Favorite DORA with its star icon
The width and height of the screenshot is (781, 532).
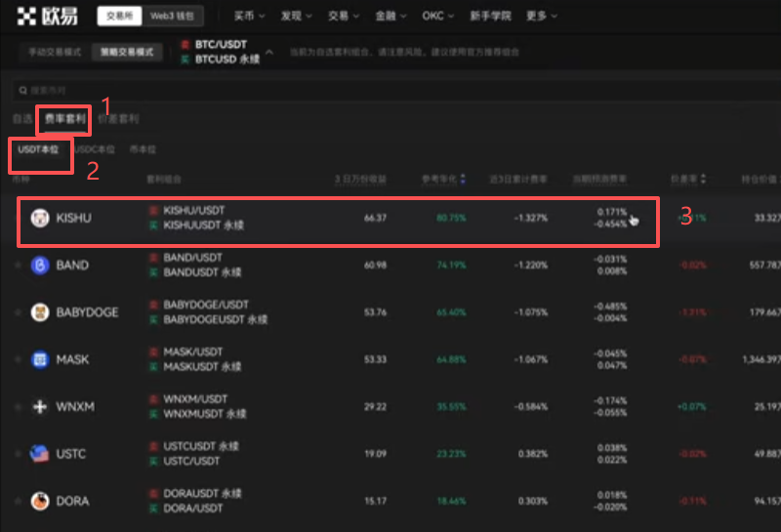tap(18, 501)
